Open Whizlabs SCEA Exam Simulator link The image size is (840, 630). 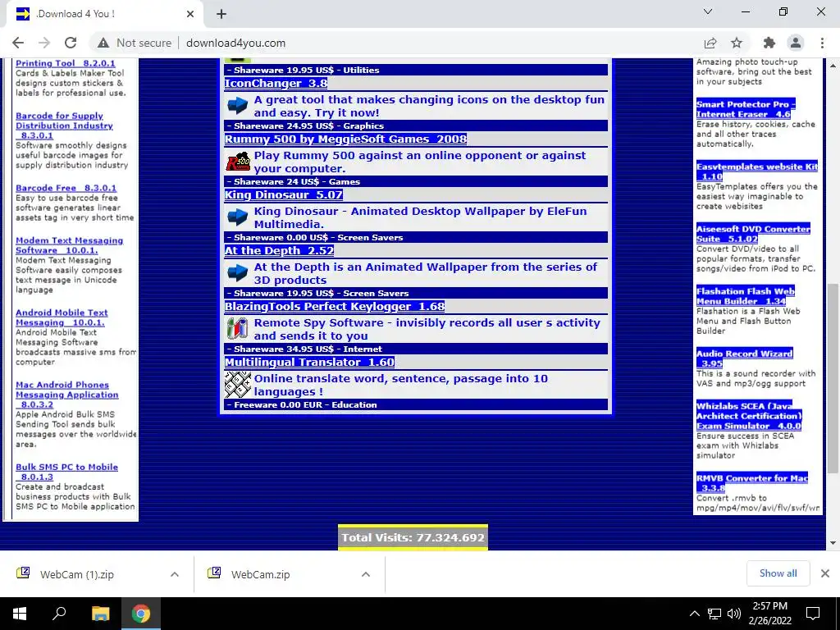[749, 416]
